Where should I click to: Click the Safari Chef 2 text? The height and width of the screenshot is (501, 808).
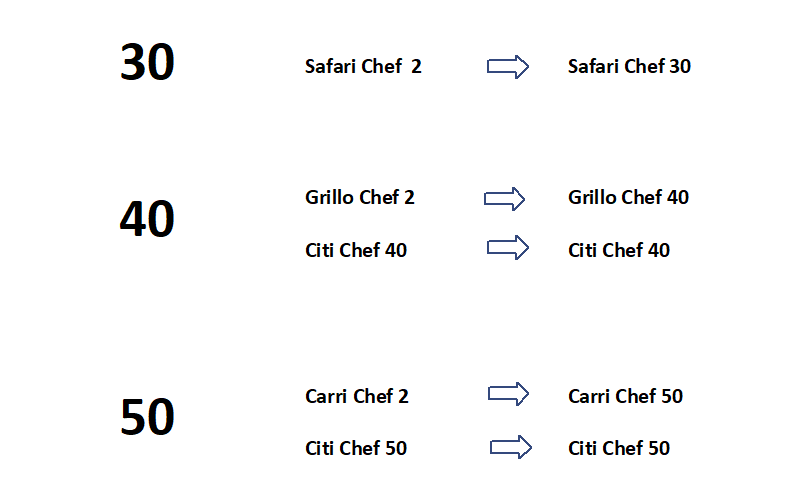[363, 66]
